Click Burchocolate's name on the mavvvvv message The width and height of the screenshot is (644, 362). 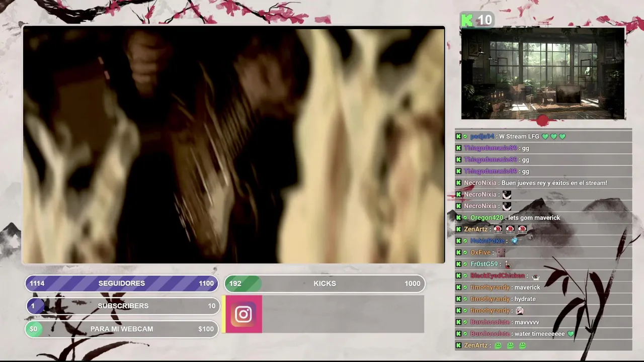[490, 322]
